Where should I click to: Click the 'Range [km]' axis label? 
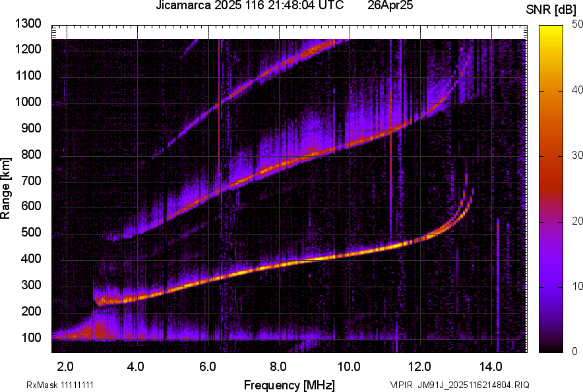tap(5, 188)
